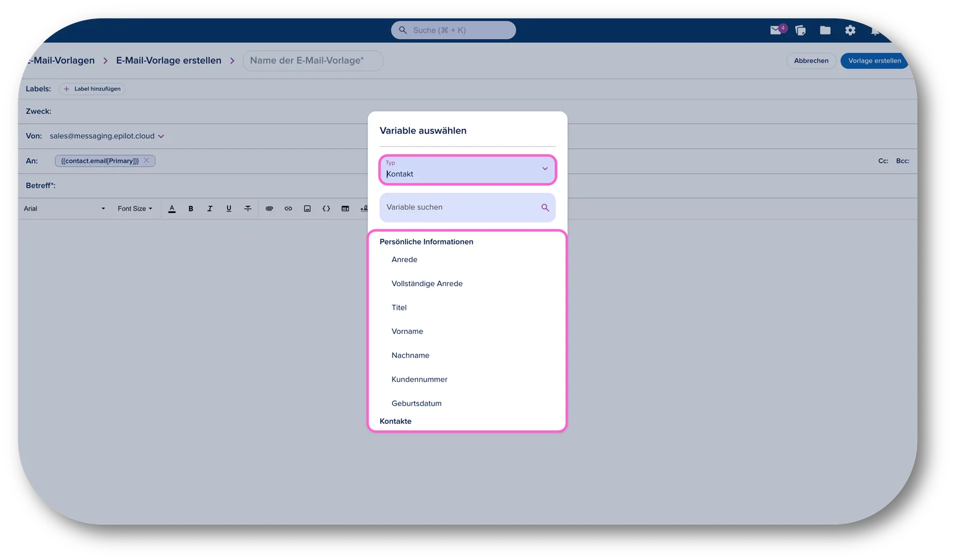
Task: Open the text color tool
Action: coord(172,209)
